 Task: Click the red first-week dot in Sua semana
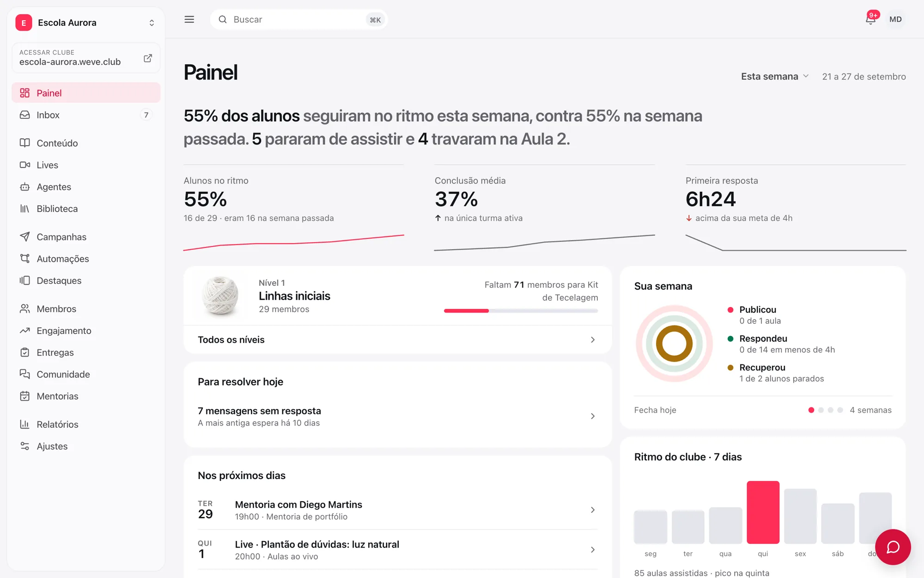point(811,410)
